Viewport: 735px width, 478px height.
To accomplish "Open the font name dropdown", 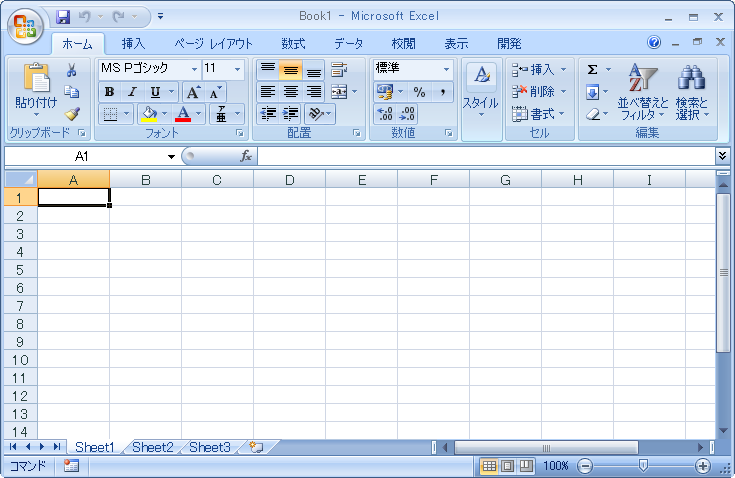I will click(x=195, y=70).
